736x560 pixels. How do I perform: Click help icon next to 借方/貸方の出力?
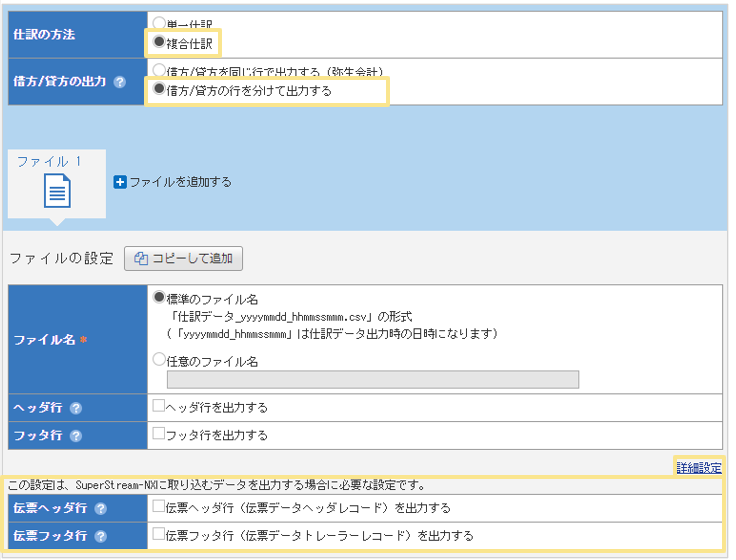(120, 82)
